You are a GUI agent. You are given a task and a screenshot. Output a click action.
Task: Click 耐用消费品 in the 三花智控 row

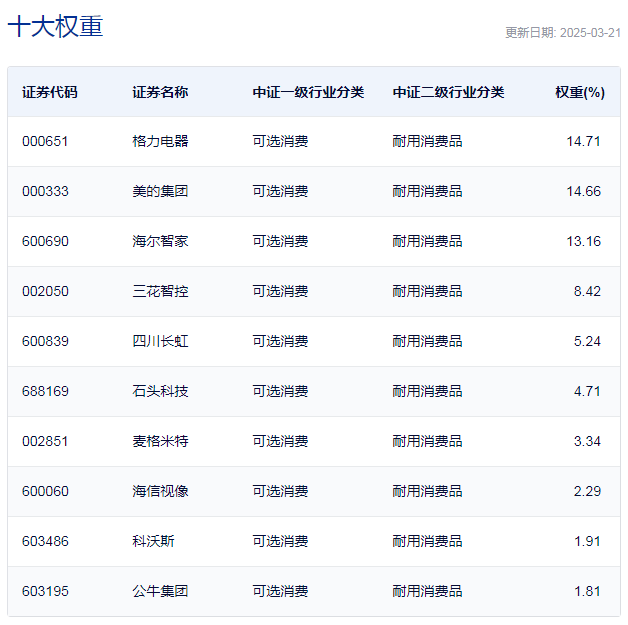(427, 291)
